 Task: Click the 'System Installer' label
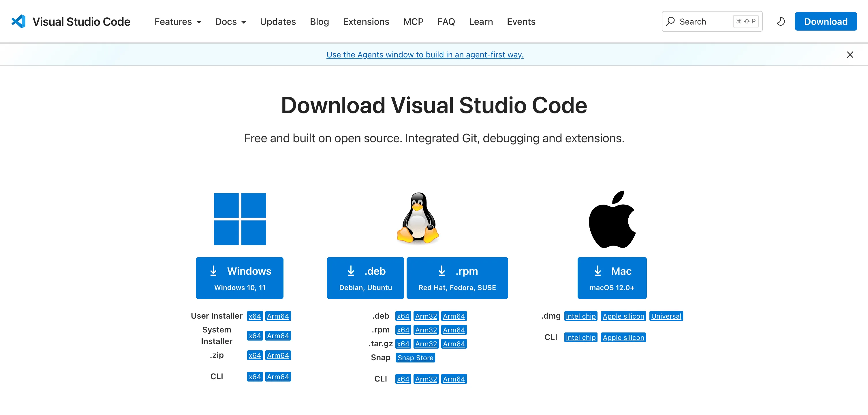[216, 335]
